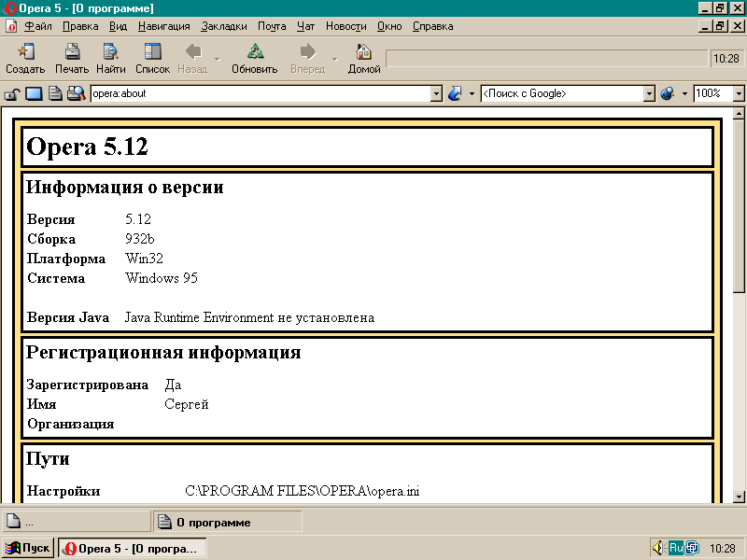This screenshot has width=747, height=560.
Task: Click the page scrollbar up arrow
Action: tap(739, 113)
